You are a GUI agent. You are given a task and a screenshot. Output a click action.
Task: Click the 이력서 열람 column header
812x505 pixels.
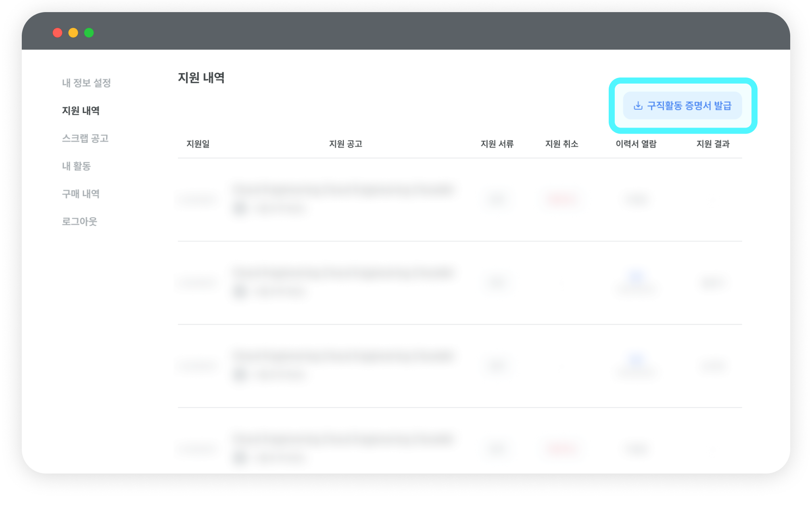point(636,144)
